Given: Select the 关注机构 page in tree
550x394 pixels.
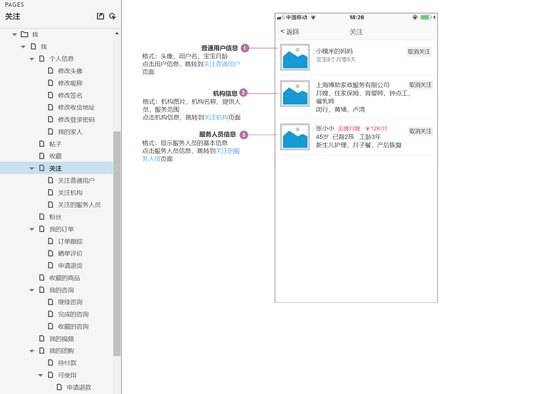Looking at the screenshot, I should [70, 193].
